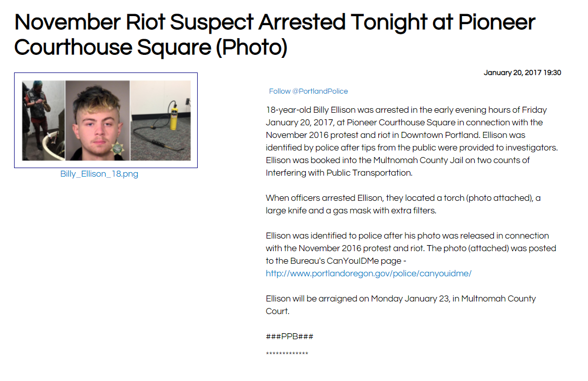Click the Follow @PortlandPolice link

click(x=308, y=91)
